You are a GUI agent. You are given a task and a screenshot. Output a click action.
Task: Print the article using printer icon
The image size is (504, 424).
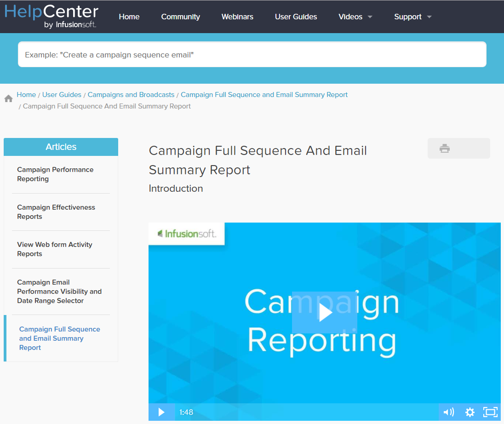pyautogui.click(x=445, y=148)
